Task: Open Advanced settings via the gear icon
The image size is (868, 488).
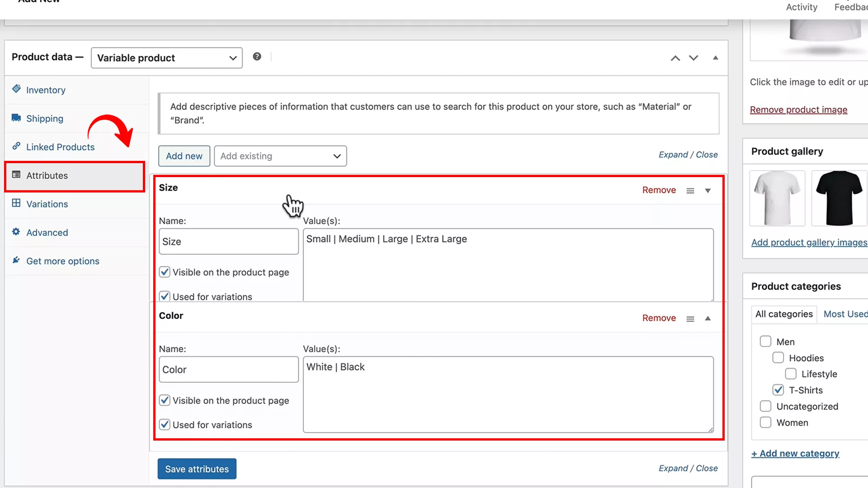Action: [x=16, y=232]
